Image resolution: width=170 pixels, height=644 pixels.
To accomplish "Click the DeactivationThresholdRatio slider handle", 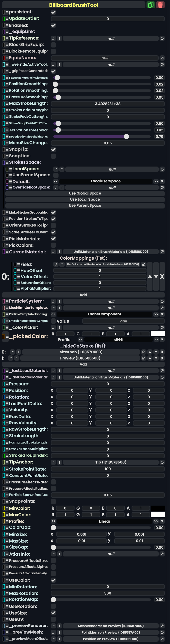I will (x=126, y=137).
